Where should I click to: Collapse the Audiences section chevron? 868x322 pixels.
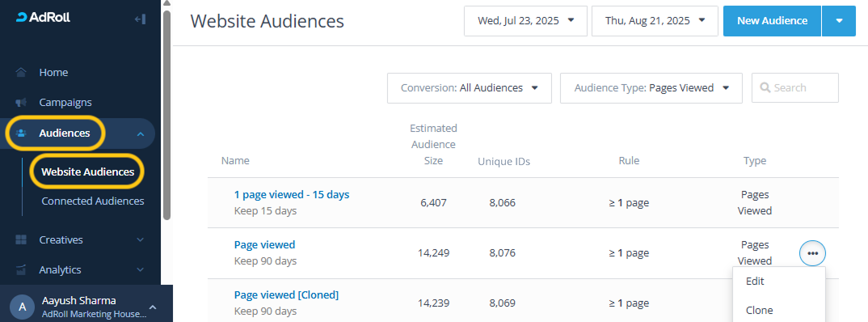140,133
